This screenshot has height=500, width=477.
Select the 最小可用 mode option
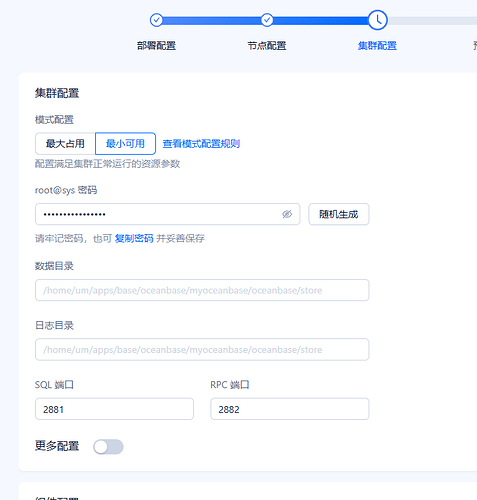coord(125,144)
